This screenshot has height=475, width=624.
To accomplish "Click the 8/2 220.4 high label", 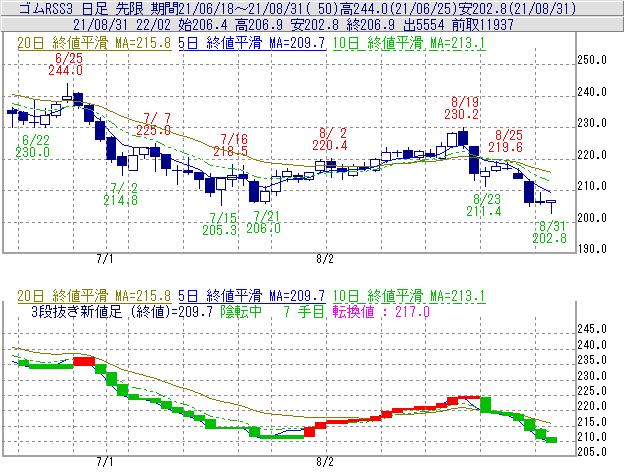I will (330, 139).
